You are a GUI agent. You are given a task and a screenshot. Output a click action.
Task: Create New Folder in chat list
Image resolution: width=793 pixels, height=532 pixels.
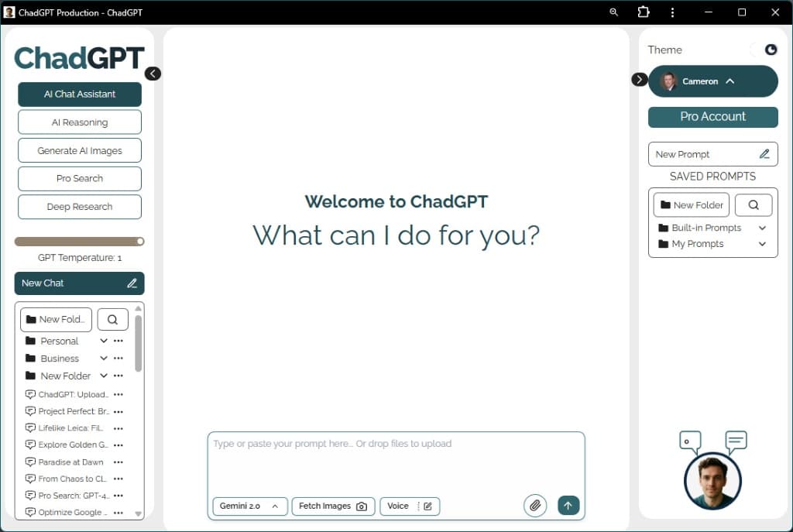(56, 320)
